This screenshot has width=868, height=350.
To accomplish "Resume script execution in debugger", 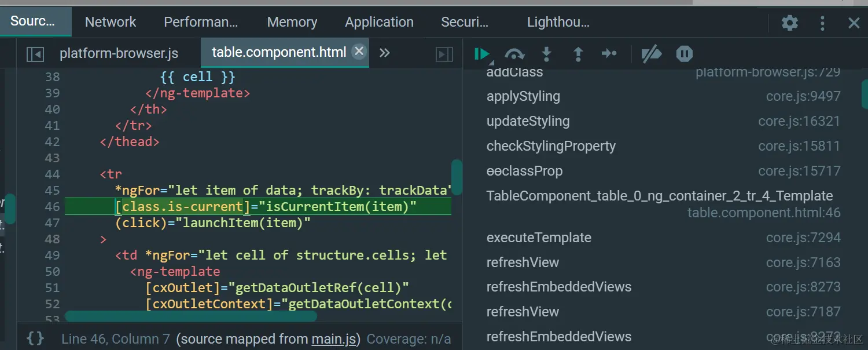I will click(481, 54).
